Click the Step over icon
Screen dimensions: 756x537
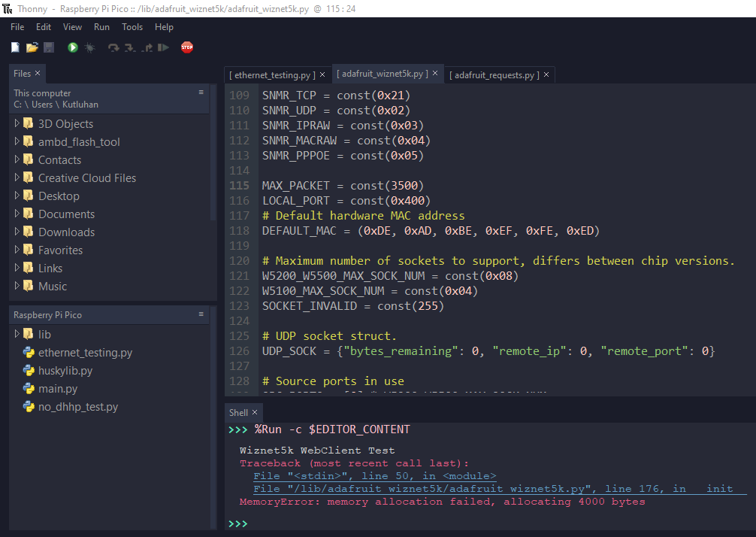click(113, 47)
